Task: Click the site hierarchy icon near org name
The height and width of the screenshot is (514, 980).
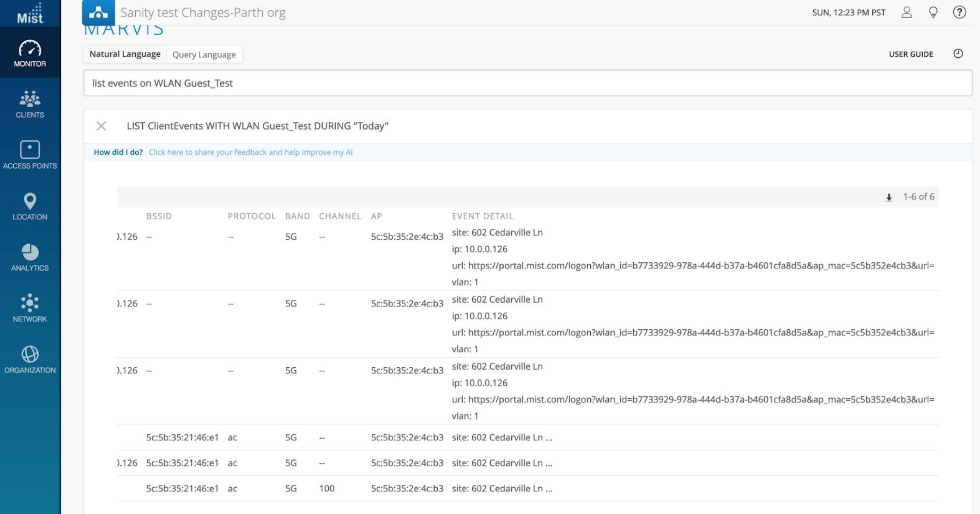Action: pyautogui.click(x=98, y=13)
